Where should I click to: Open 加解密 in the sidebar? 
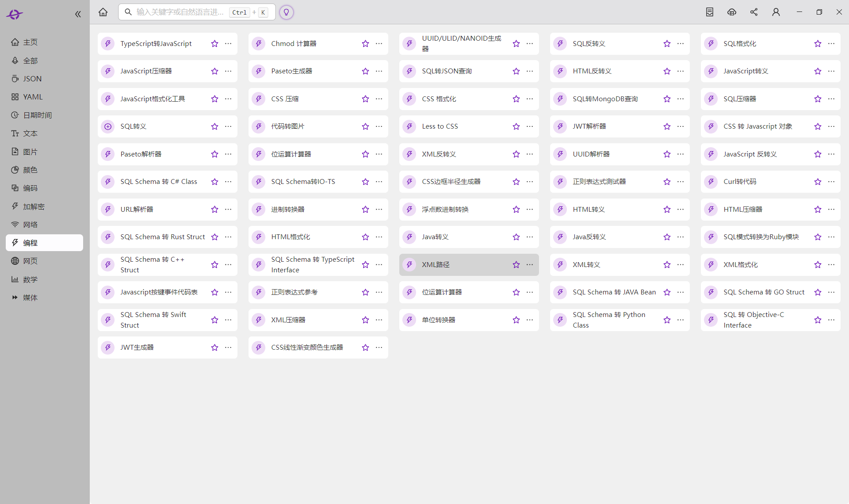pos(44,206)
